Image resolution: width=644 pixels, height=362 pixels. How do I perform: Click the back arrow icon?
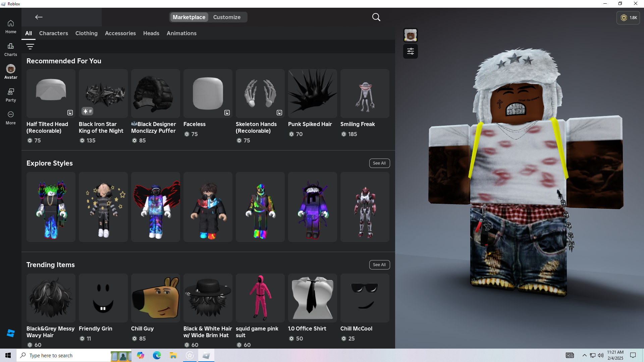click(39, 17)
